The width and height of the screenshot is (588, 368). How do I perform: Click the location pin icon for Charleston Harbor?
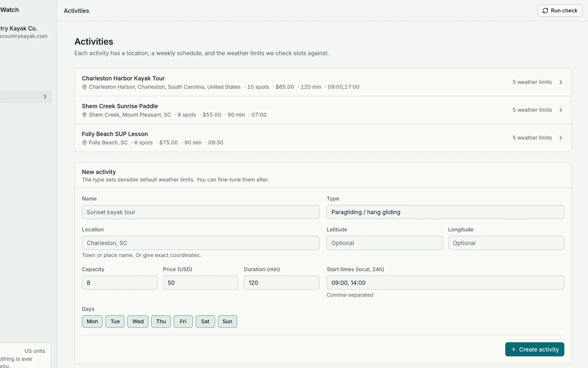coord(85,87)
